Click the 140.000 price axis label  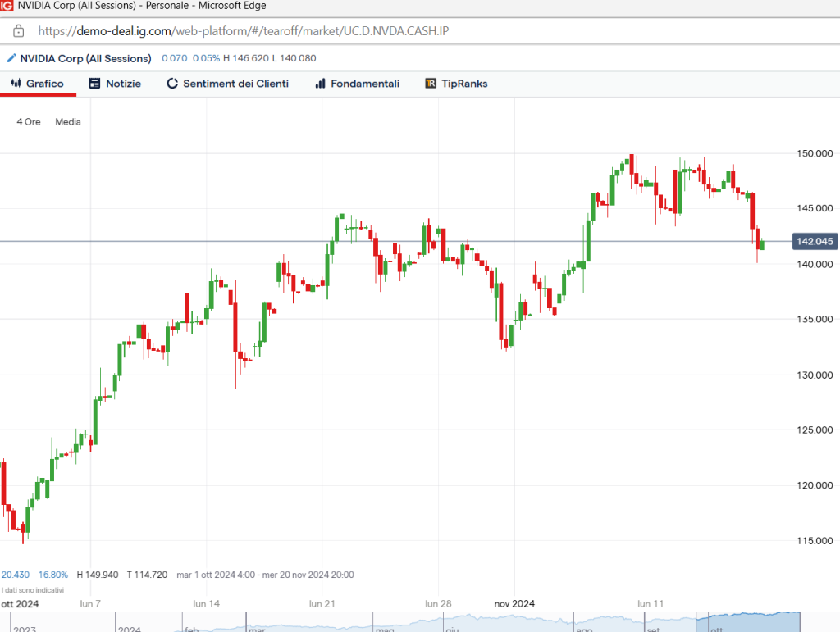pyautogui.click(x=815, y=264)
